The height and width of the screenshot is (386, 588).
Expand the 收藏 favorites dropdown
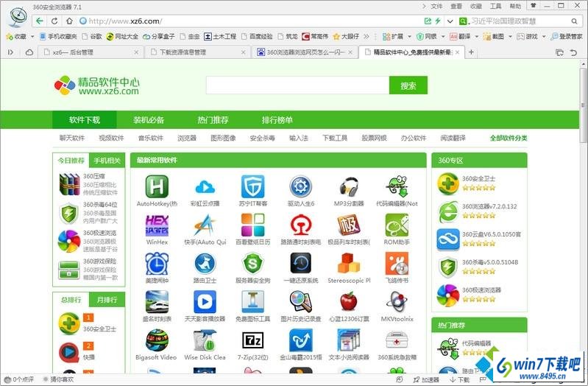(x=30, y=36)
